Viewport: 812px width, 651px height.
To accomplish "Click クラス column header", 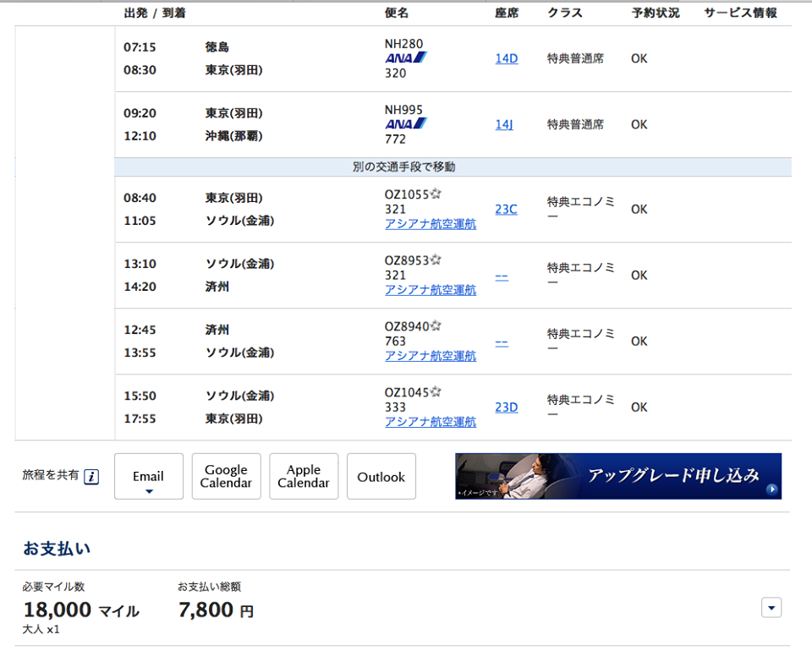I will (x=565, y=13).
